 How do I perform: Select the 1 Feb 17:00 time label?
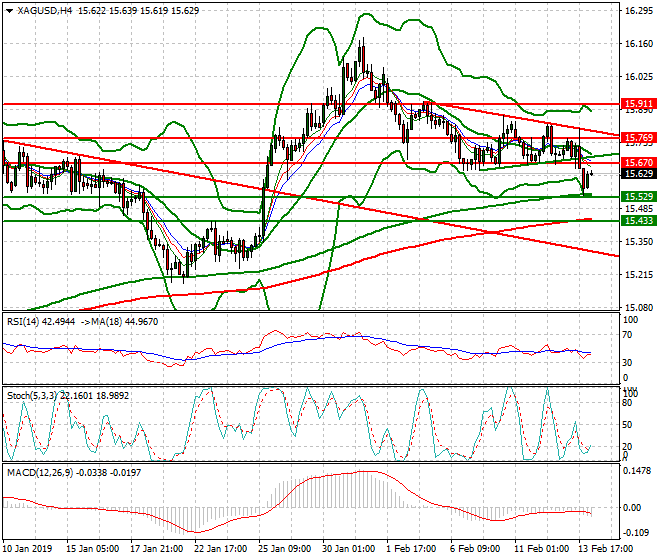(411, 549)
